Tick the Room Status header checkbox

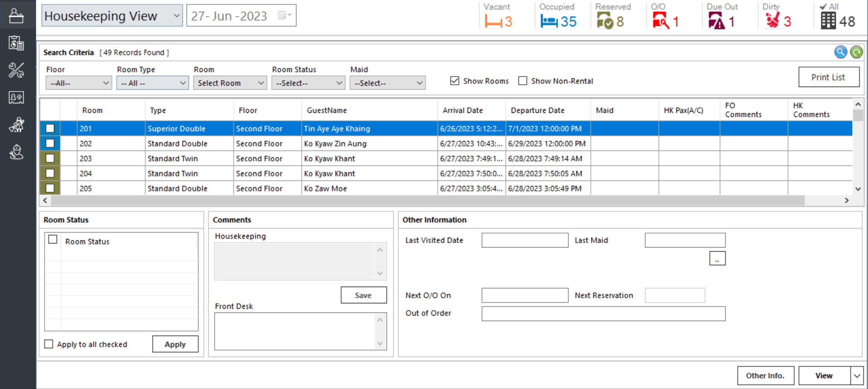click(53, 239)
